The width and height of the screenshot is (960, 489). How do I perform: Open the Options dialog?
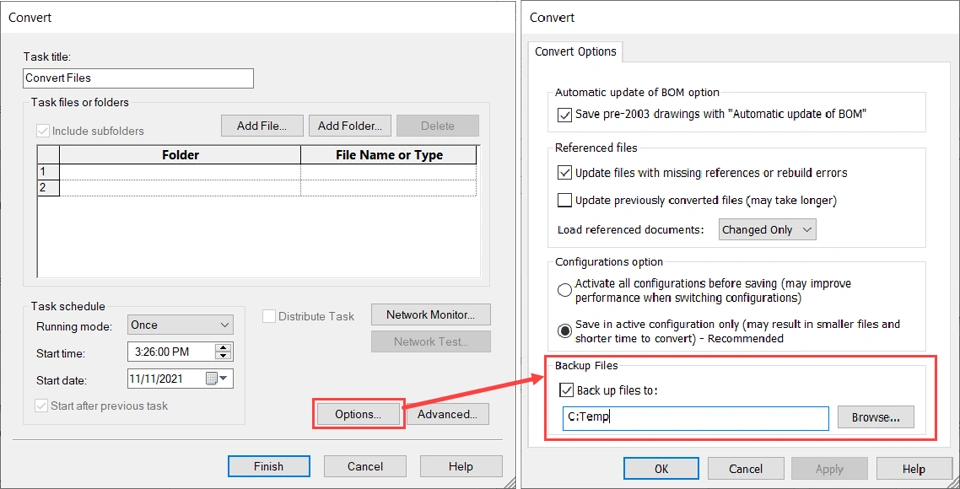click(358, 414)
